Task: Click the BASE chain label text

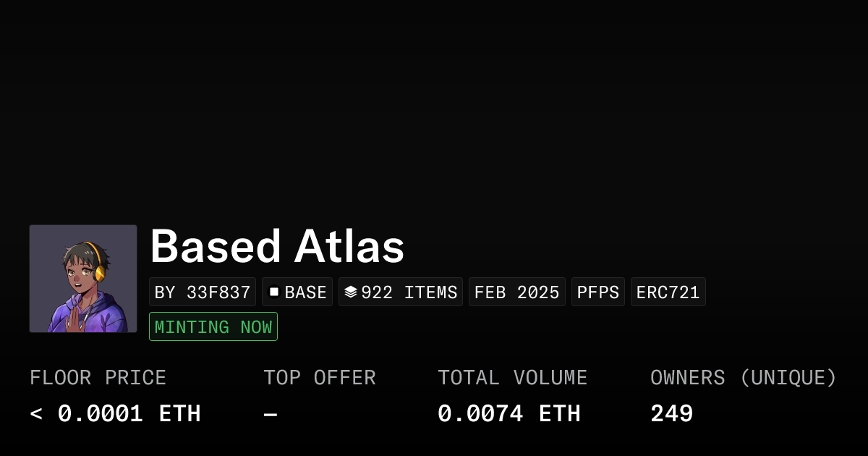Action: 306,292
